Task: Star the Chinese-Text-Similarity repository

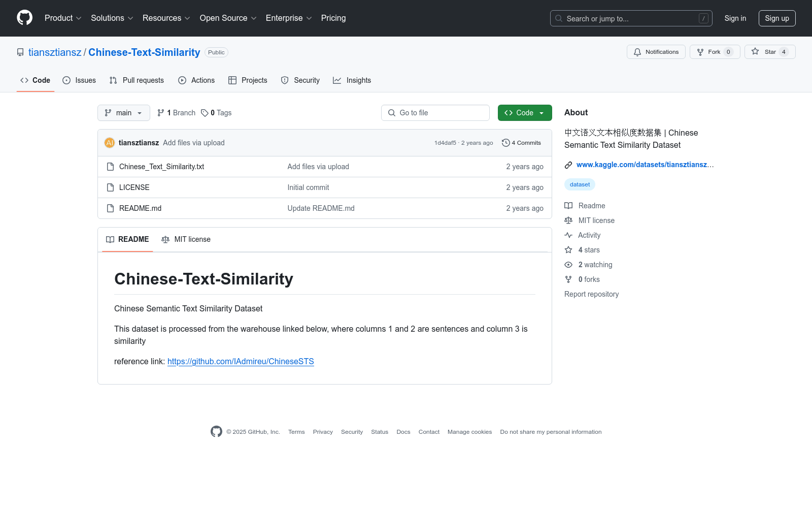Action: [x=770, y=52]
